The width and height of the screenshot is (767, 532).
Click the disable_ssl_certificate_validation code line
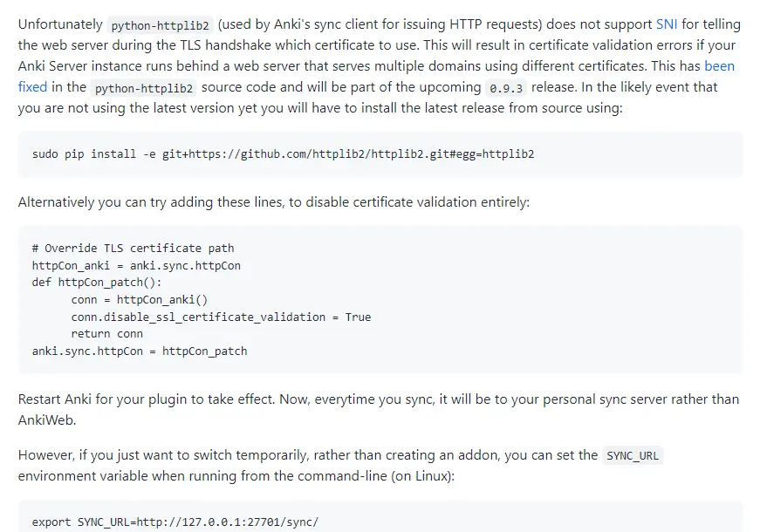tap(221, 317)
